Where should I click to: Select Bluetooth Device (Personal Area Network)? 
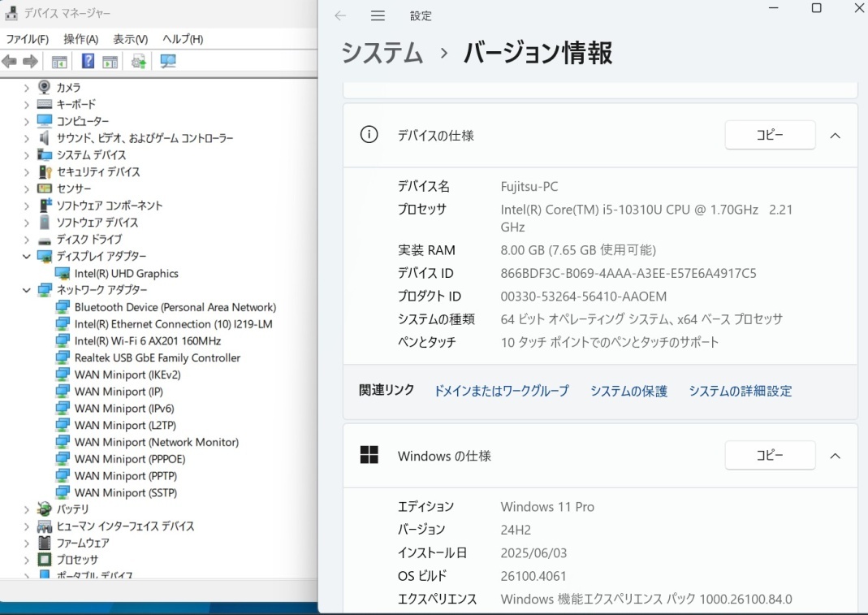tap(175, 307)
